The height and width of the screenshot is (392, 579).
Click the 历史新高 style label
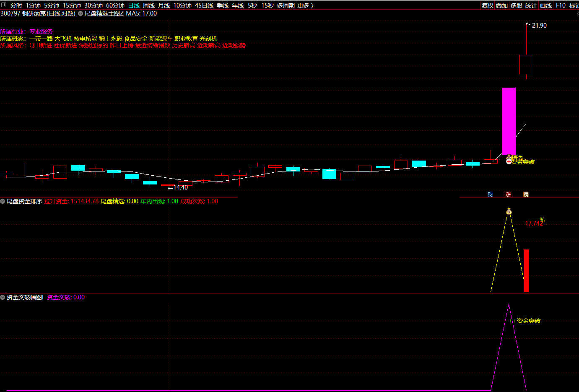tap(184, 45)
